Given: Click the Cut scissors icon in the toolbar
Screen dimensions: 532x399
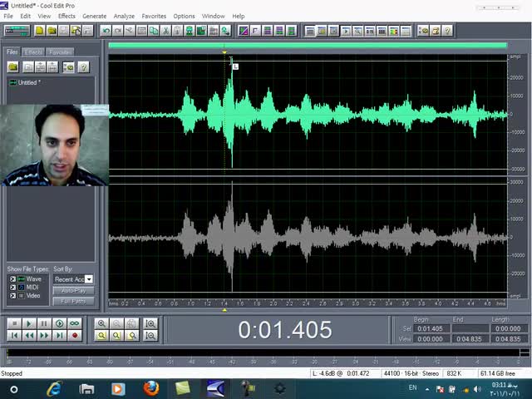Looking at the screenshot, I should [x=165, y=31].
